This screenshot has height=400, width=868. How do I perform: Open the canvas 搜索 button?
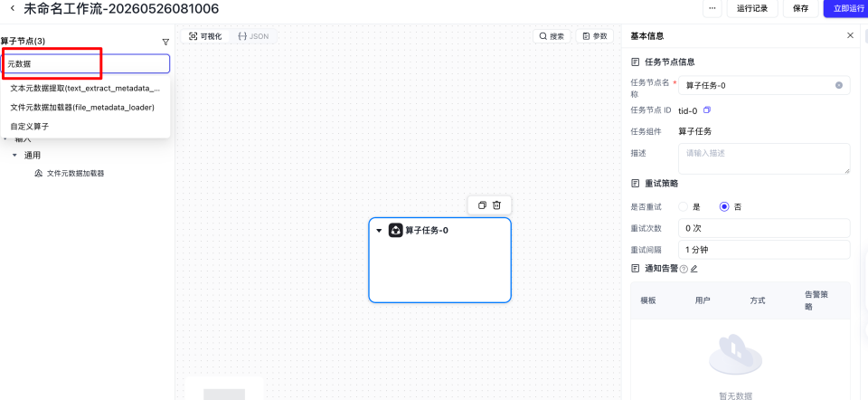click(552, 36)
